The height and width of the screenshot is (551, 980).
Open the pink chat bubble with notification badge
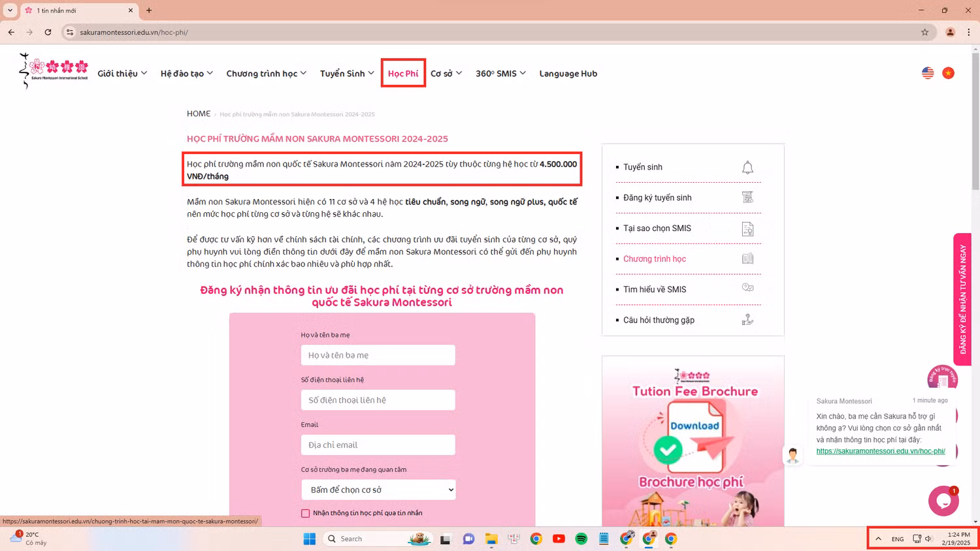point(943,501)
